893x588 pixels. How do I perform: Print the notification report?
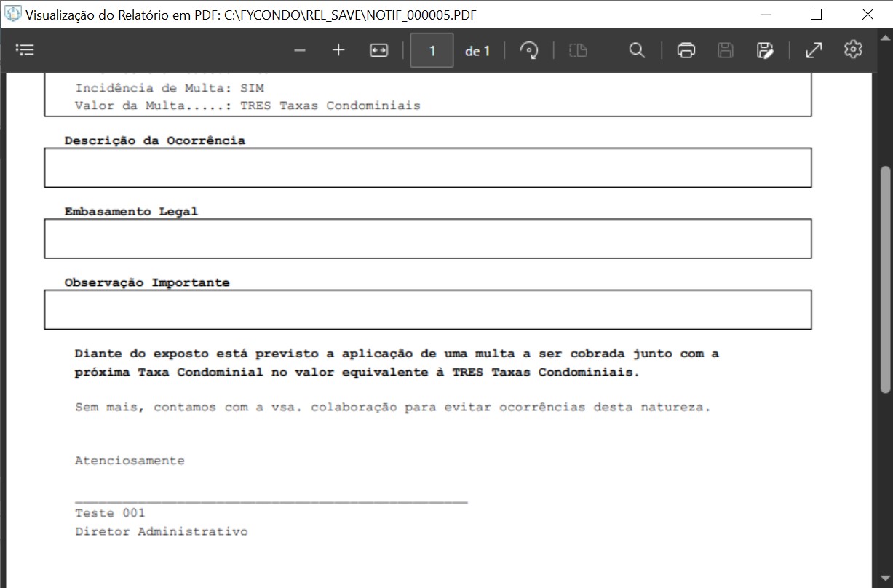[686, 50]
